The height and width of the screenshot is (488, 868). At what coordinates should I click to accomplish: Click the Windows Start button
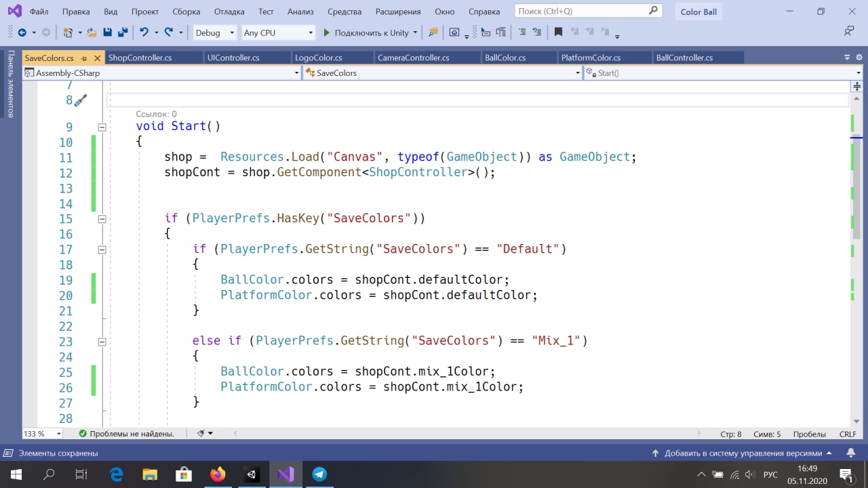[16, 474]
